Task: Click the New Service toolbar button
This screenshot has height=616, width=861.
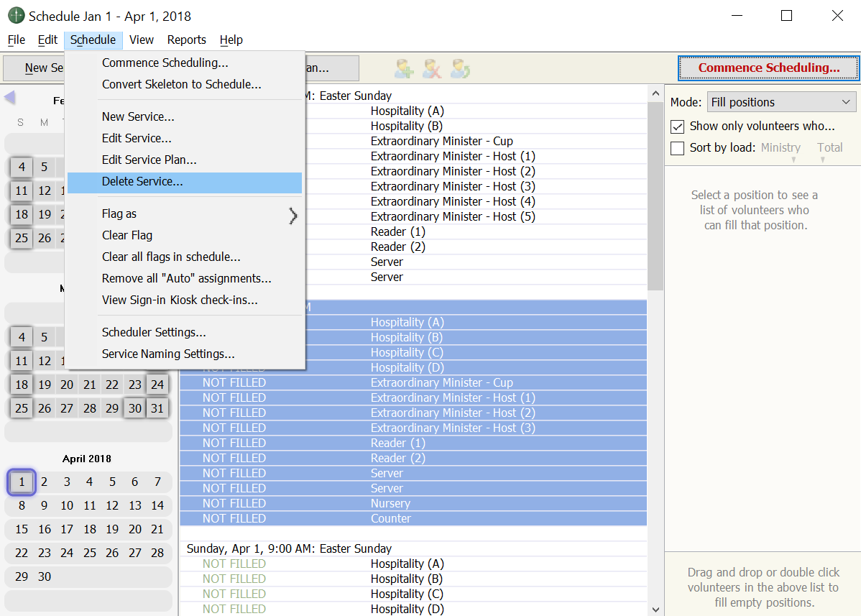Action: point(34,68)
